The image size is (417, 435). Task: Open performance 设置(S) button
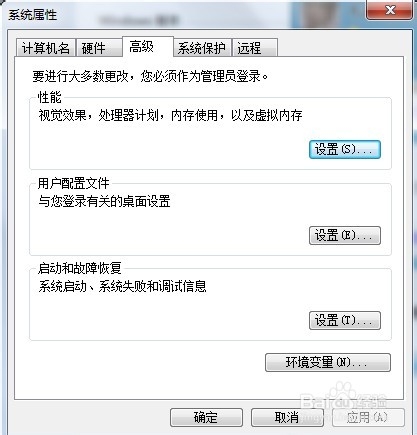(345, 149)
